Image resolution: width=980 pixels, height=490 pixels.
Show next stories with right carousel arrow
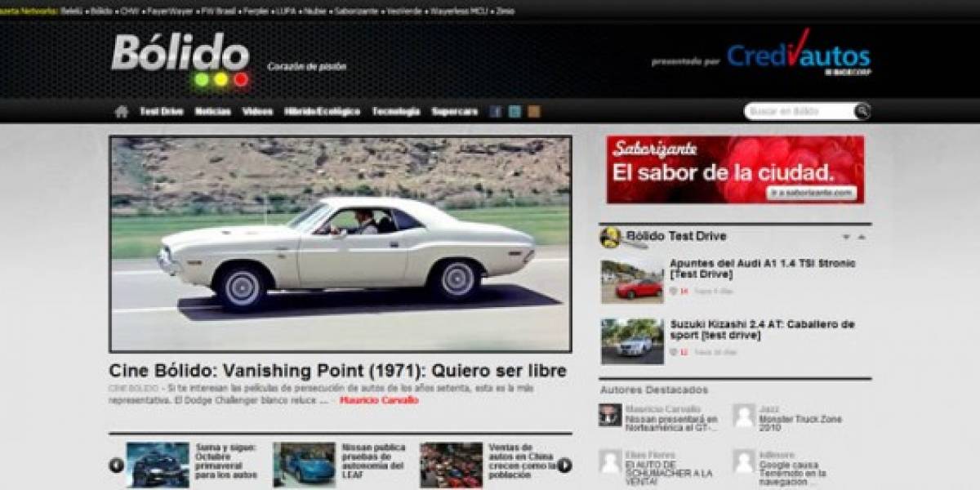(564, 465)
